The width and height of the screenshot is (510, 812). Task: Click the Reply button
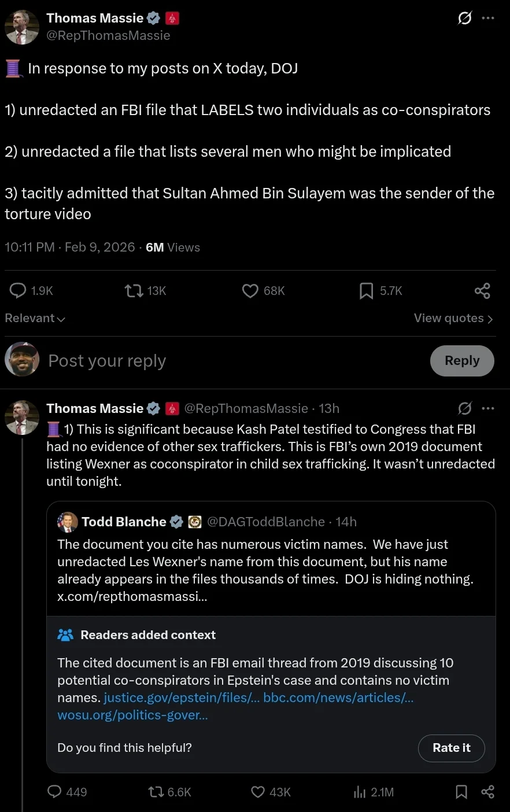[462, 361]
